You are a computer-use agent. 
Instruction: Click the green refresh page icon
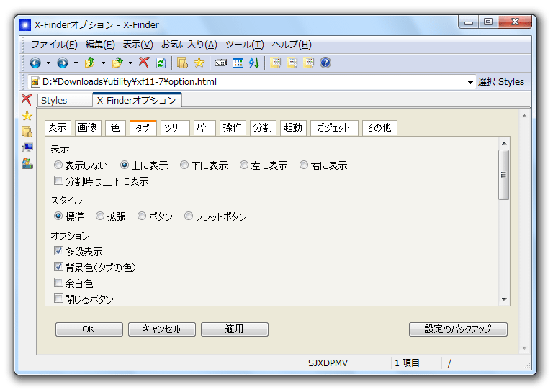point(161,63)
